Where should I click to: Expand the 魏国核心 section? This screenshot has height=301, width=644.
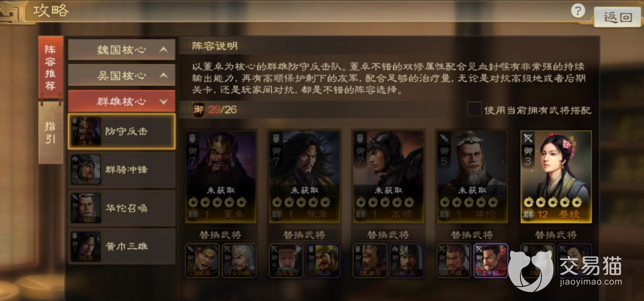point(122,49)
